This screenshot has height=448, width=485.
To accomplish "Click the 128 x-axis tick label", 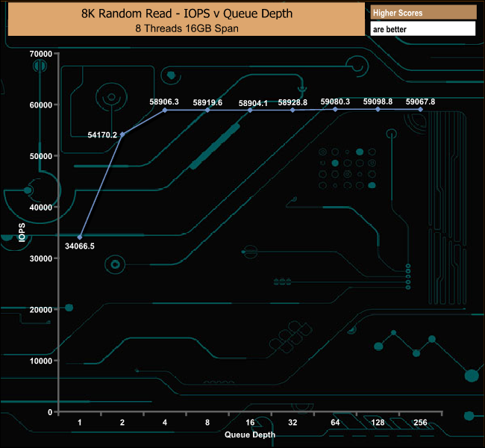I will pyautogui.click(x=378, y=423).
